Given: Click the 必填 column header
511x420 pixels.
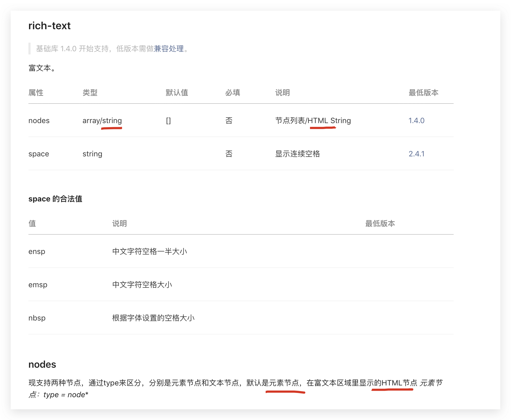Looking at the screenshot, I should coord(232,93).
